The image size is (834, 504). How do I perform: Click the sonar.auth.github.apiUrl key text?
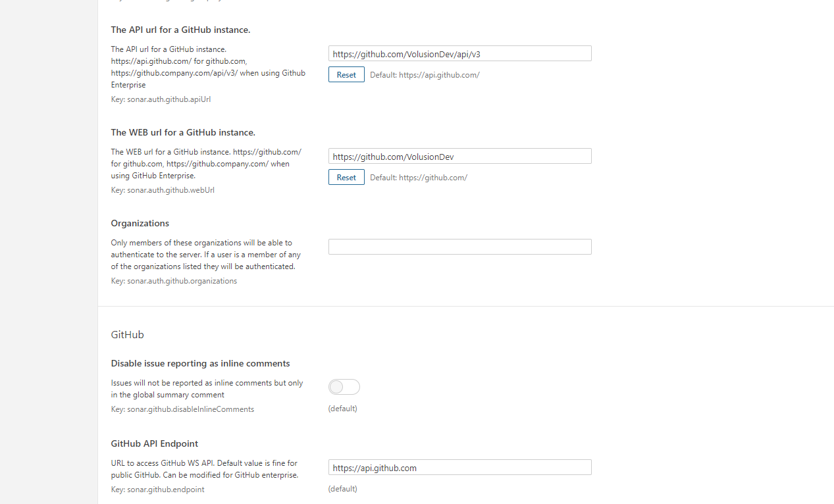[x=161, y=99]
